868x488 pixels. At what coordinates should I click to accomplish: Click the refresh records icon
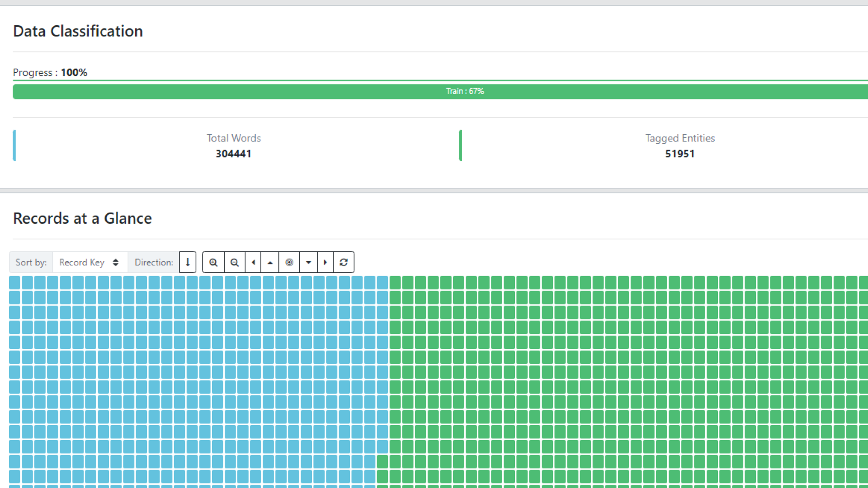tap(344, 263)
